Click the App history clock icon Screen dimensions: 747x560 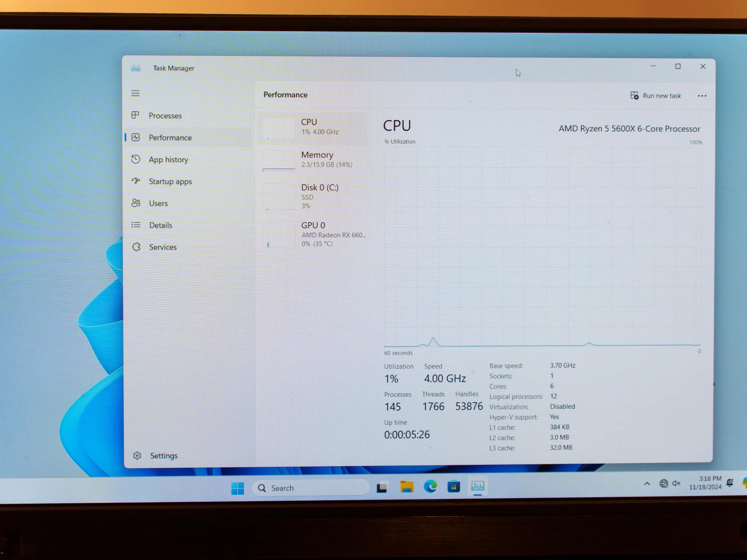(x=136, y=159)
